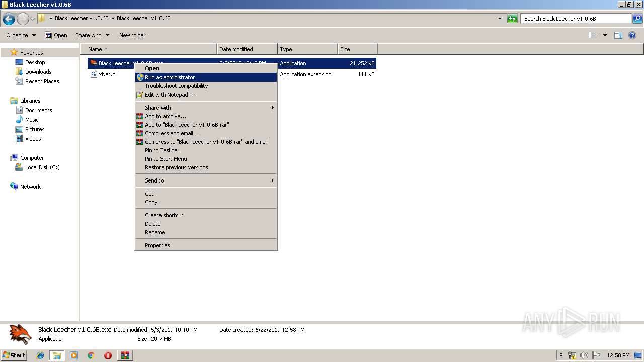Show hidden tray icons arrow
Viewport: 644px width, 362px height.
[x=561, y=355]
